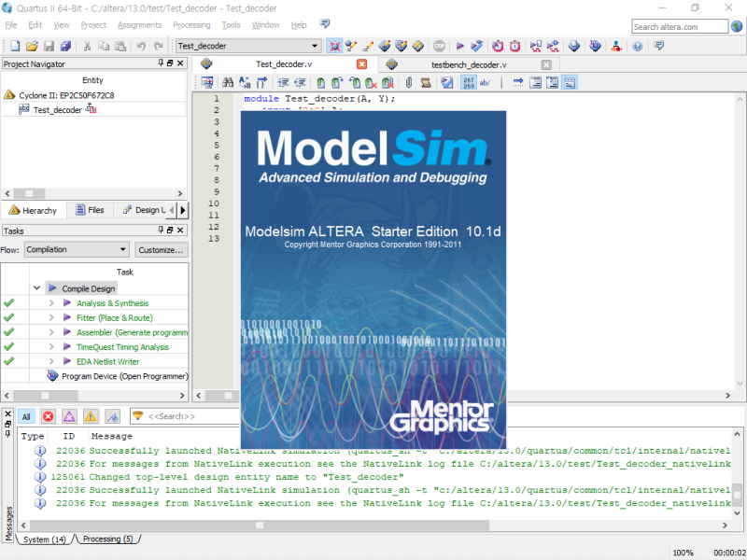The width and height of the screenshot is (747, 560).
Task: Toggle the All messages filter button
Action: tap(26, 416)
